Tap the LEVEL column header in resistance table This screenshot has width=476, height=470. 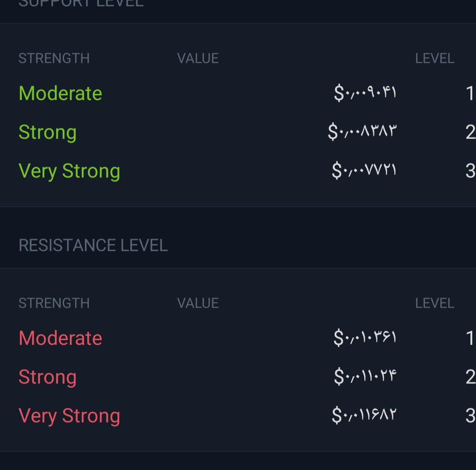pyautogui.click(x=435, y=304)
